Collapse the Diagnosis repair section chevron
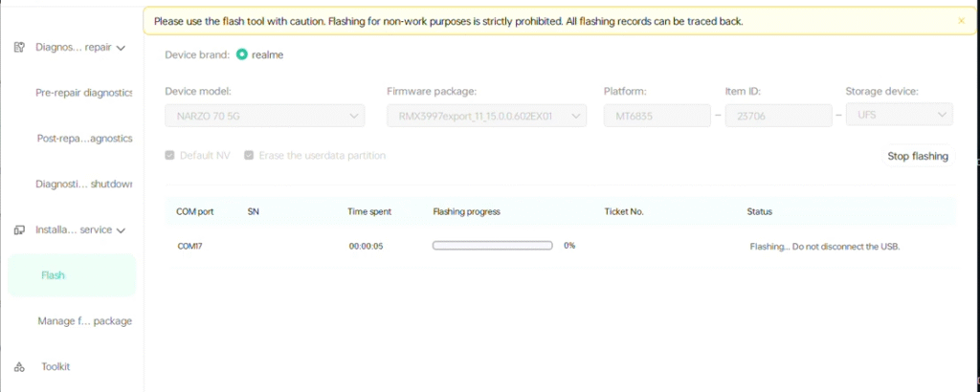This screenshot has width=980, height=392. (x=122, y=48)
